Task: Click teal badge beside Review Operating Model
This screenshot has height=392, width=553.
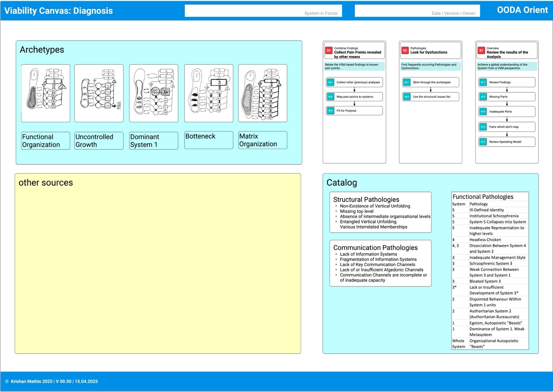Action: click(483, 142)
